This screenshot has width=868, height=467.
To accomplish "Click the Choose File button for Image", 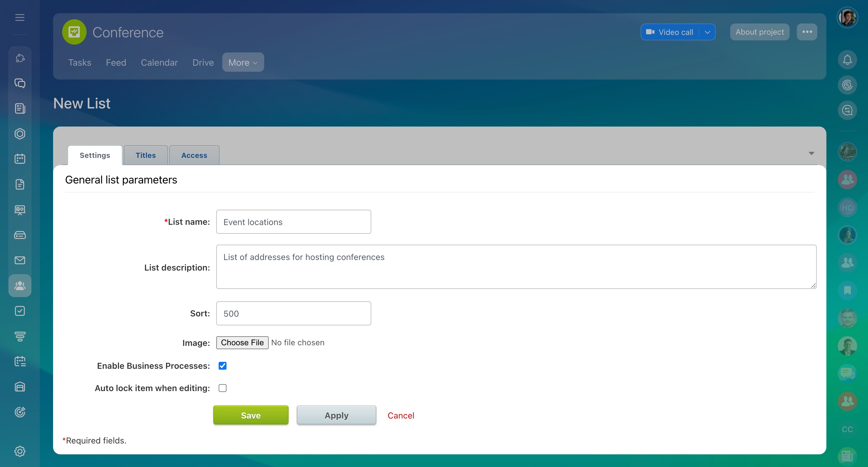I will (242, 343).
